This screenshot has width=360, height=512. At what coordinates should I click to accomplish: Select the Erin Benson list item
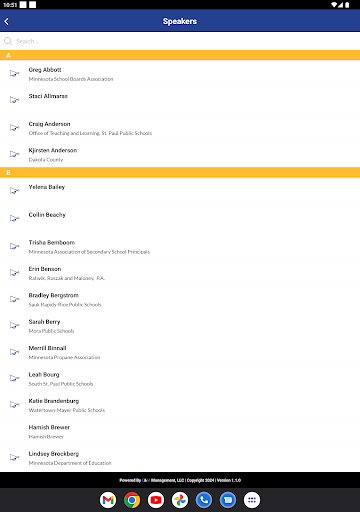[x=180, y=273]
